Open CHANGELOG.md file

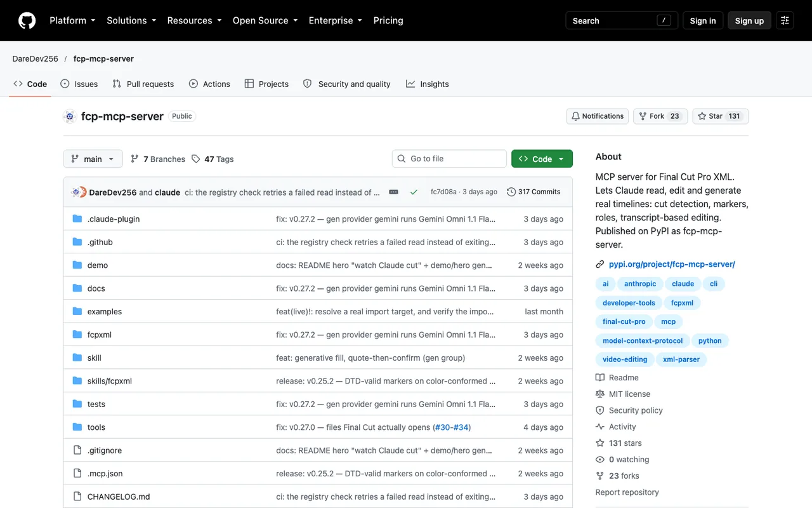tap(119, 497)
